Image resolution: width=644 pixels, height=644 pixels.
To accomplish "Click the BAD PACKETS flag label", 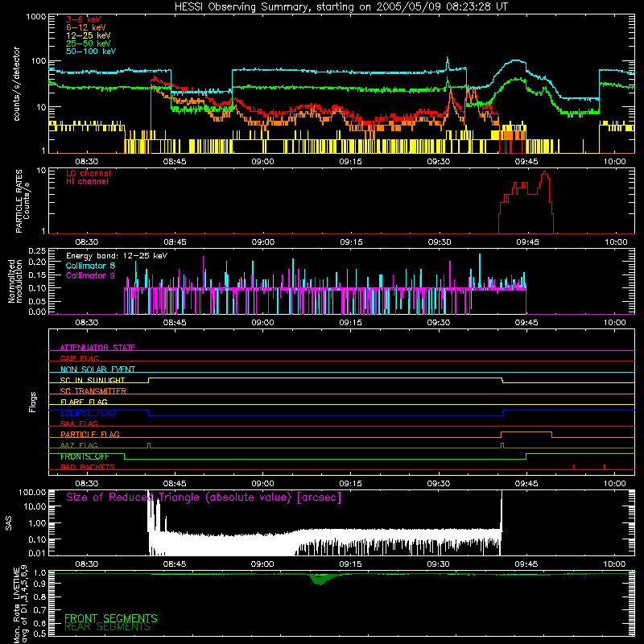I will coord(88,467).
